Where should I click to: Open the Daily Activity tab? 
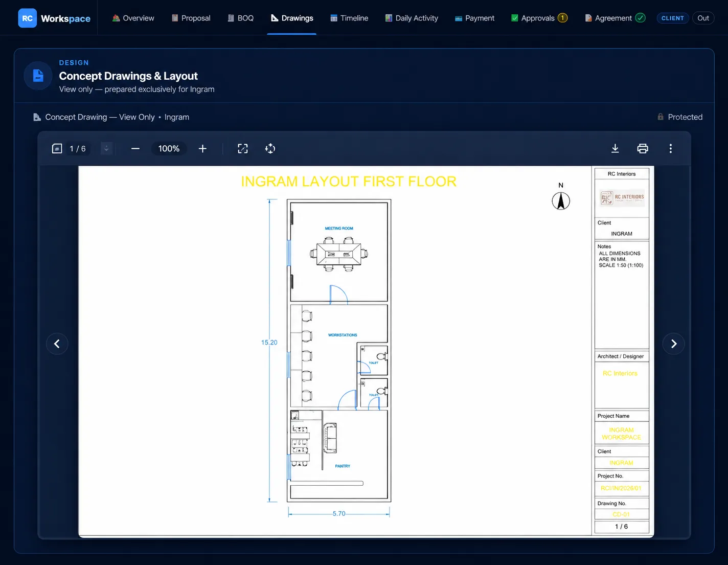412,18
